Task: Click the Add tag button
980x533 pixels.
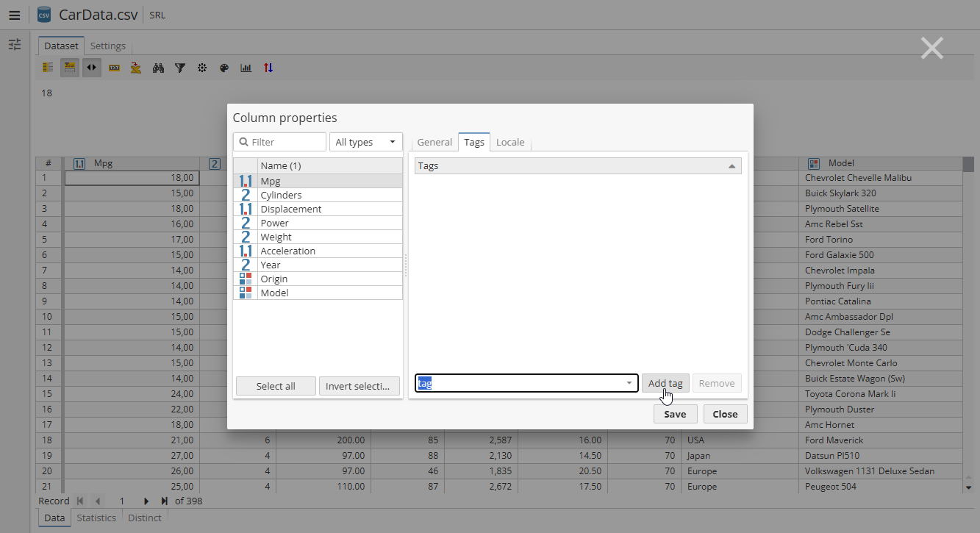Action: (x=665, y=383)
